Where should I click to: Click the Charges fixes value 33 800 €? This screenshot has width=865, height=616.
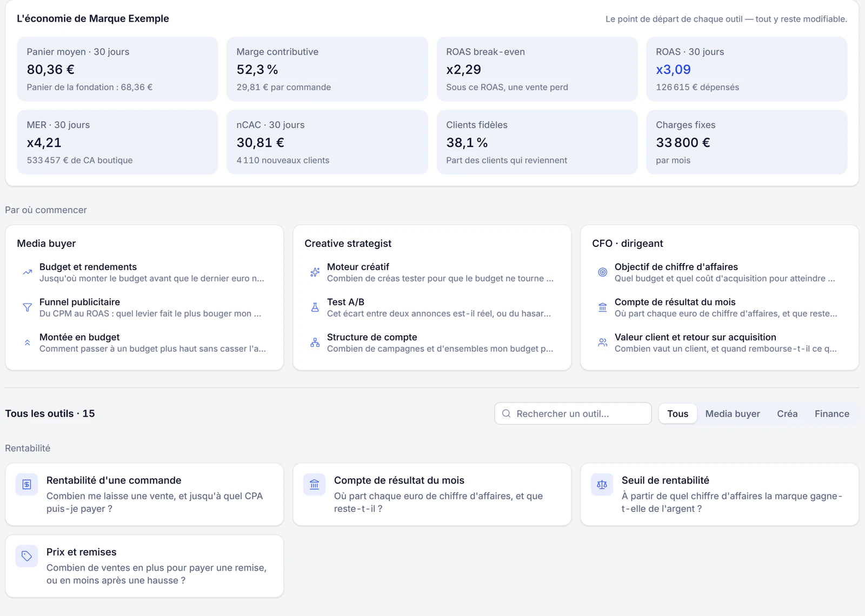click(x=683, y=143)
